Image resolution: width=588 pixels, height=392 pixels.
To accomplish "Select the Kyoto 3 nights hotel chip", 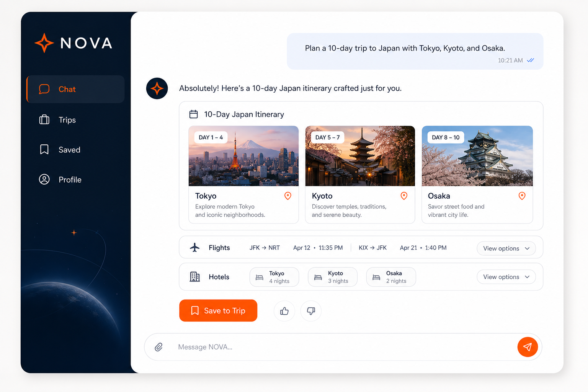I will click(x=333, y=277).
